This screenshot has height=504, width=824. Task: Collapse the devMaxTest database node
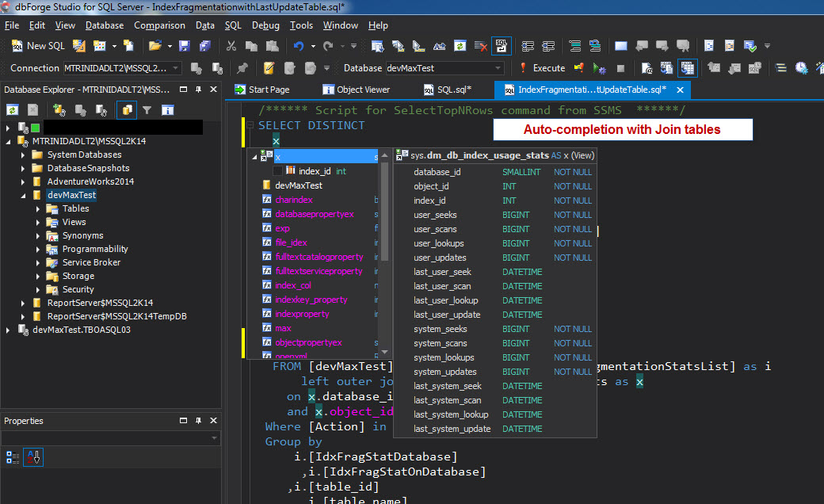click(x=23, y=196)
